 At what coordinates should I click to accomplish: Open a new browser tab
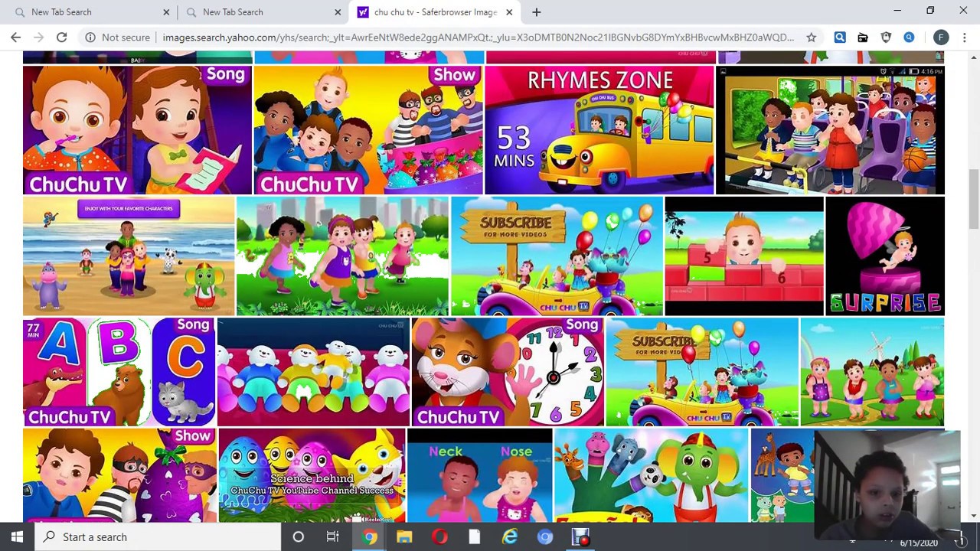537,12
